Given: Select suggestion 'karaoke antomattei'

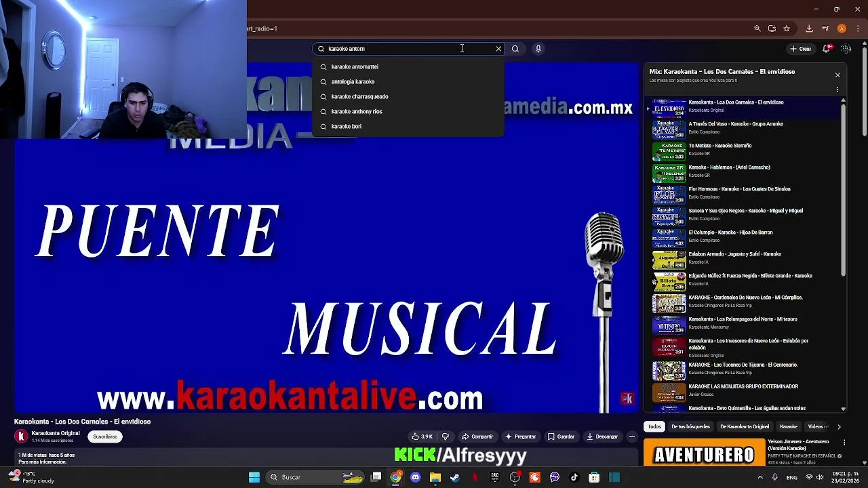Looking at the screenshot, I should click(x=408, y=66).
